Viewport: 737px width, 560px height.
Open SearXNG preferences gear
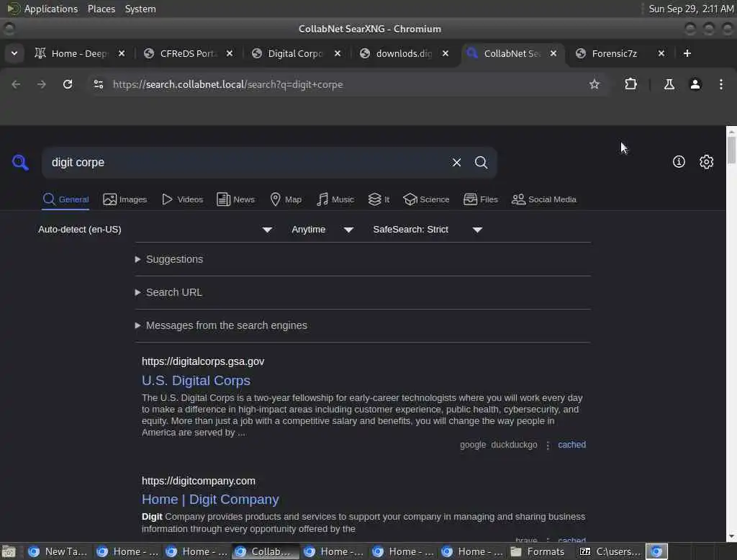coord(706,162)
